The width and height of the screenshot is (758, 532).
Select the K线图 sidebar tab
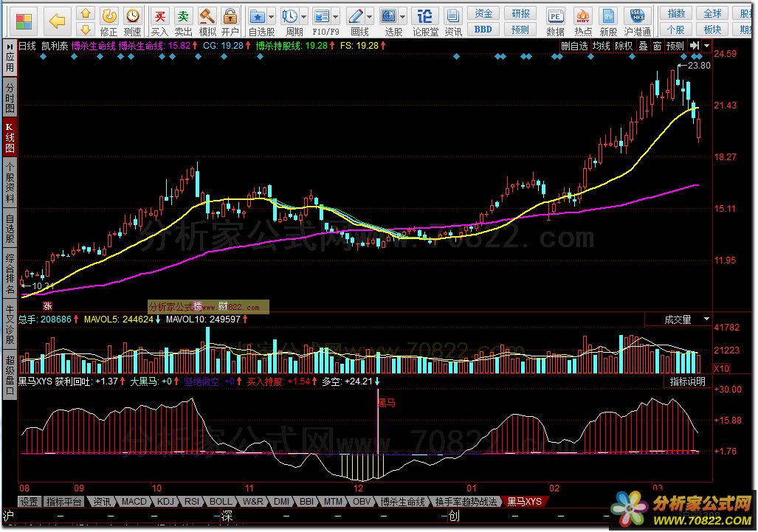click(10, 137)
